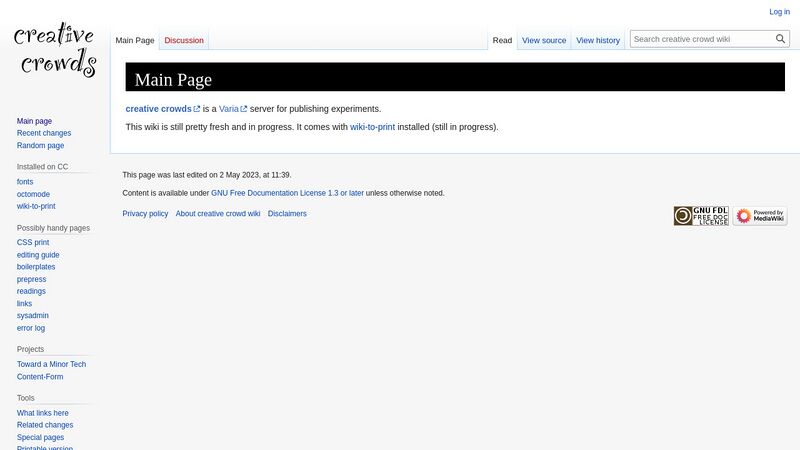Follow the Varia external link

[229, 109]
